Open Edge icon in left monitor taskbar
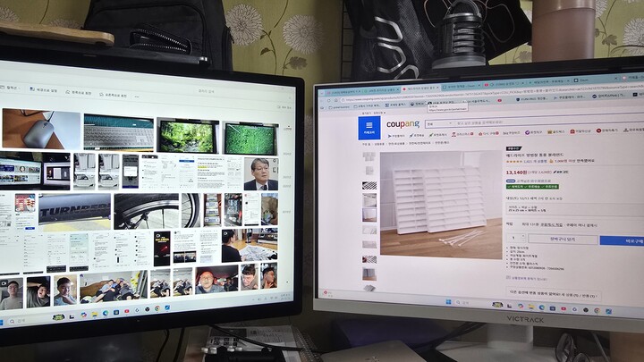This screenshot has height=362, width=644. [106, 313]
